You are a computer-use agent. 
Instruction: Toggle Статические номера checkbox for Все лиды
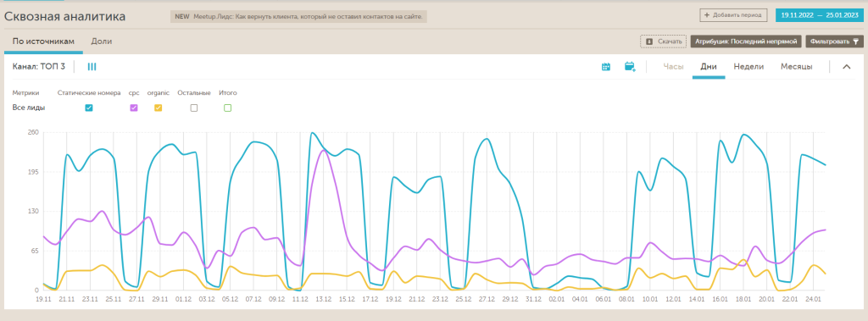pos(88,108)
